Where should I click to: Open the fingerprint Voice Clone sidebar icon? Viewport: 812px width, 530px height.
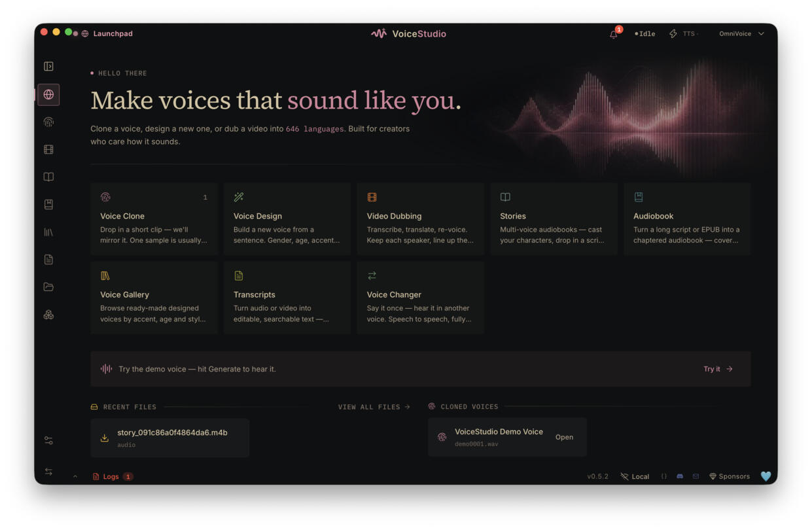[x=48, y=122]
